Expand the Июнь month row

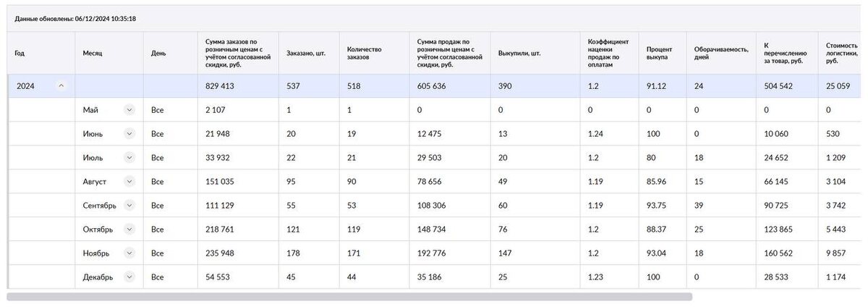click(129, 133)
